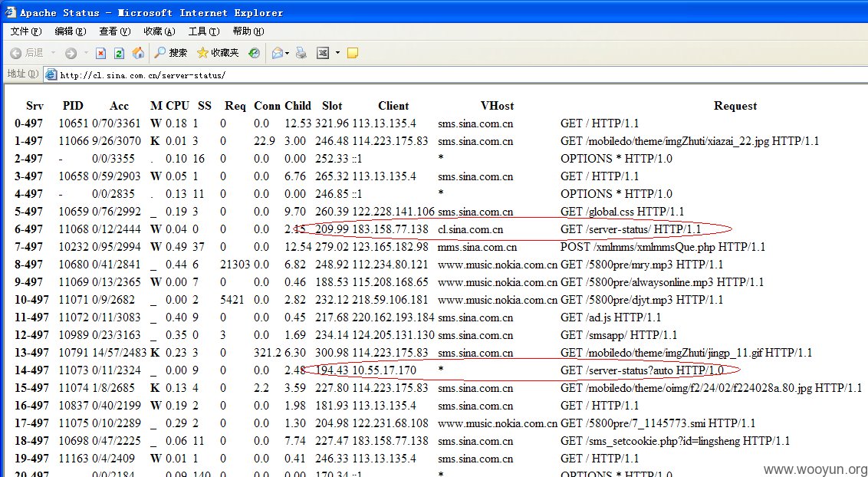Go to the Home page icon
This screenshot has height=477, width=868.
[x=138, y=53]
